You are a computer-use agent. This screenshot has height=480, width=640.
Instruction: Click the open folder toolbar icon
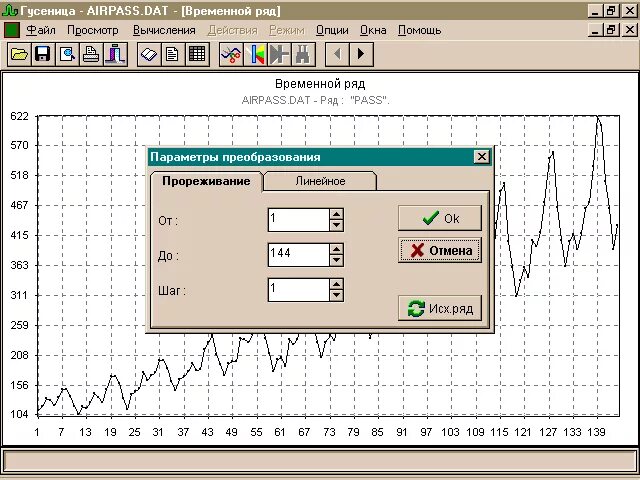19,54
